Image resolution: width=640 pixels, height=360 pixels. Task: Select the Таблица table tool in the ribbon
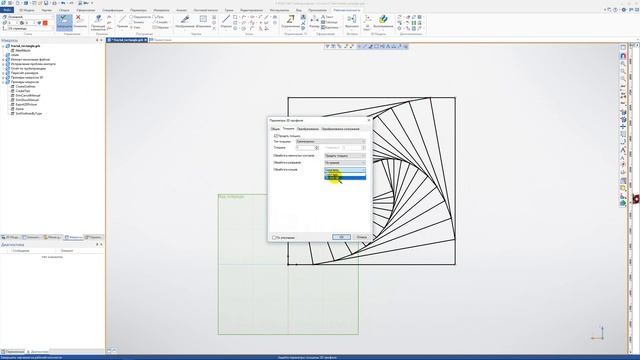point(329,22)
